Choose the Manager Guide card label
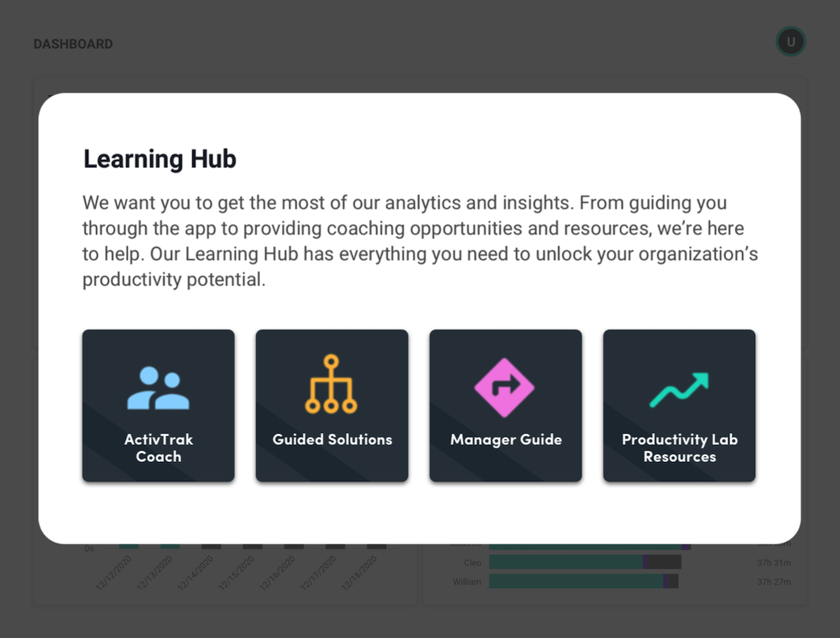Screen dimensions: 840x638 tap(506, 440)
